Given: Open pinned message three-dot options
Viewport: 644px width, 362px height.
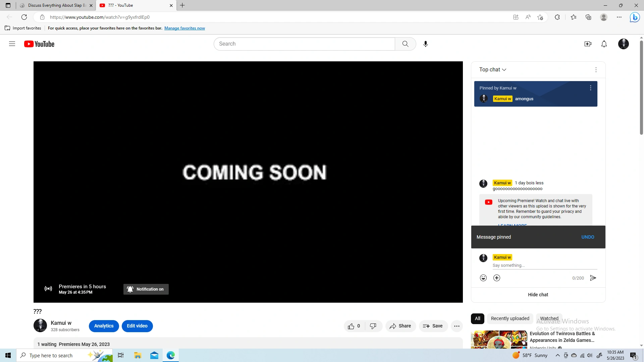Looking at the screenshot, I should tap(590, 88).
